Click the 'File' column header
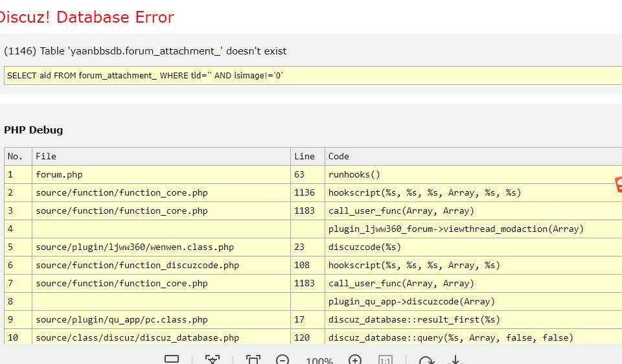This screenshot has height=364, width=622. pyautogui.click(x=161, y=156)
